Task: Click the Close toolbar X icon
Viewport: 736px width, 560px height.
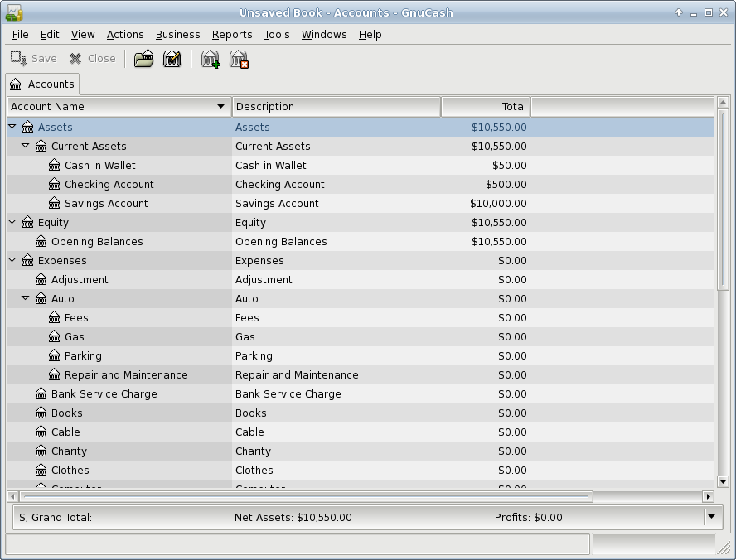Action: [75, 59]
